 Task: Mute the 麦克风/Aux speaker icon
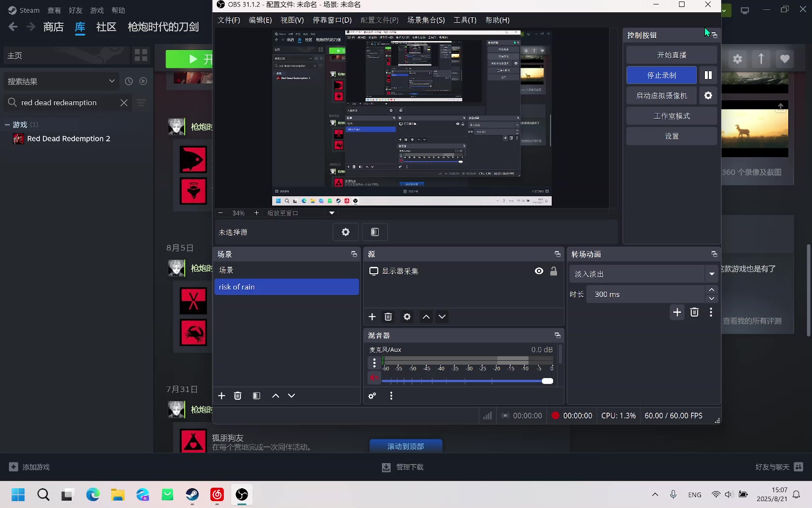(x=374, y=378)
